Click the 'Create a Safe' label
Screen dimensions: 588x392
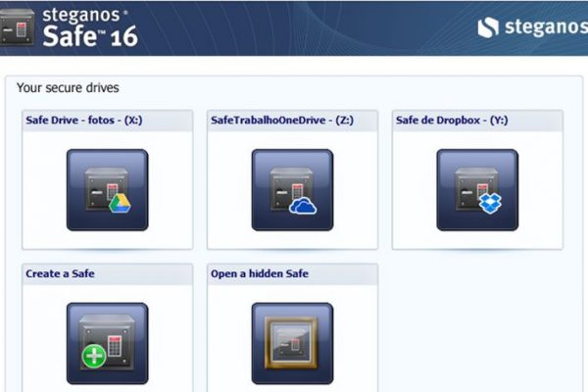pos(60,273)
